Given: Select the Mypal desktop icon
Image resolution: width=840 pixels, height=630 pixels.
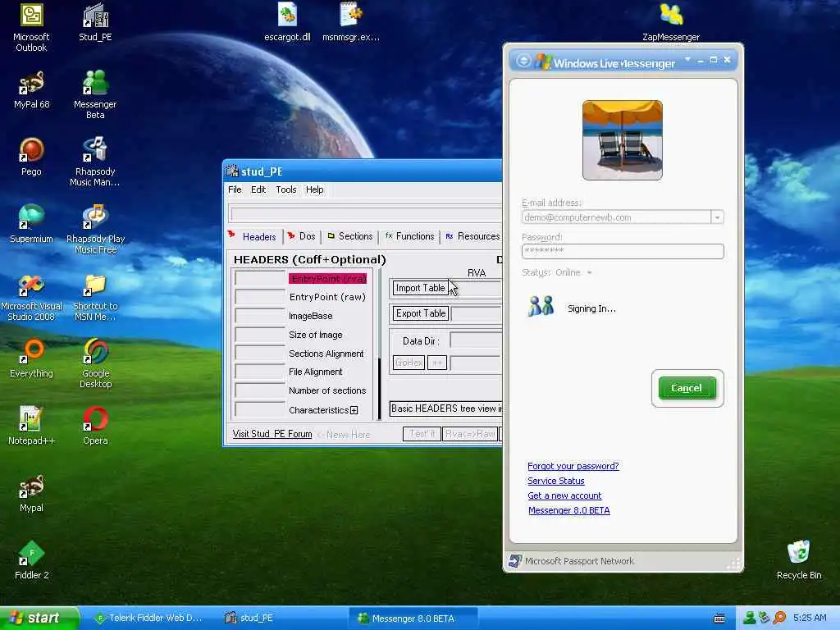Looking at the screenshot, I should [31, 493].
